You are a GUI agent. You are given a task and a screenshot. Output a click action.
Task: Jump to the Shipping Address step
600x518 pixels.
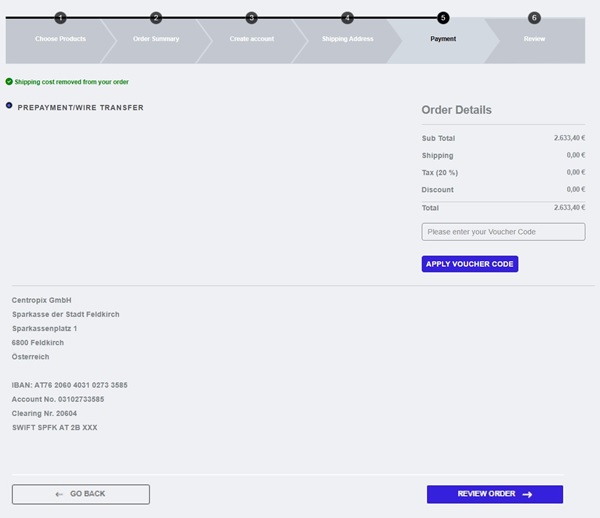click(x=347, y=39)
